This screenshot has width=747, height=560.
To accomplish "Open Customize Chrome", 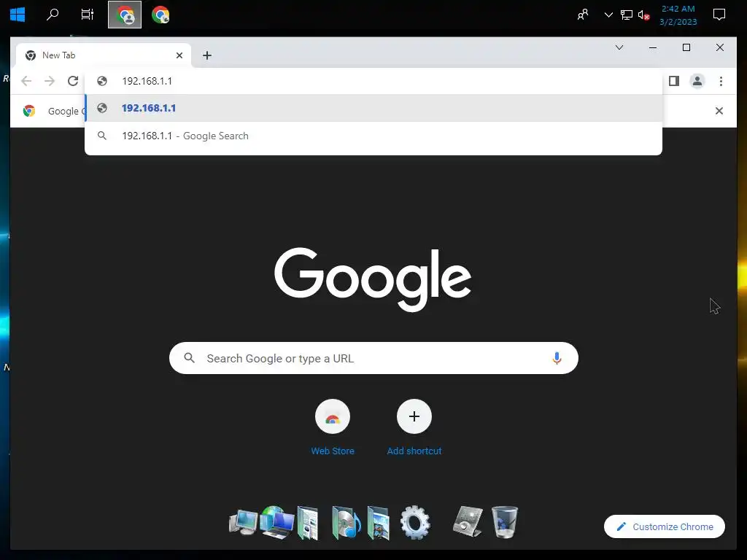I will tap(664, 526).
